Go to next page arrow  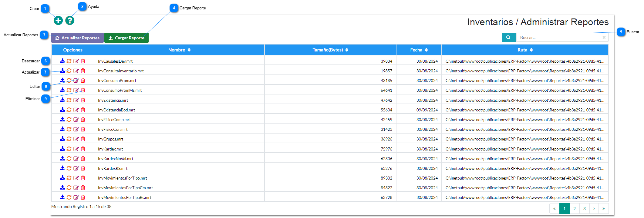click(594, 208)
